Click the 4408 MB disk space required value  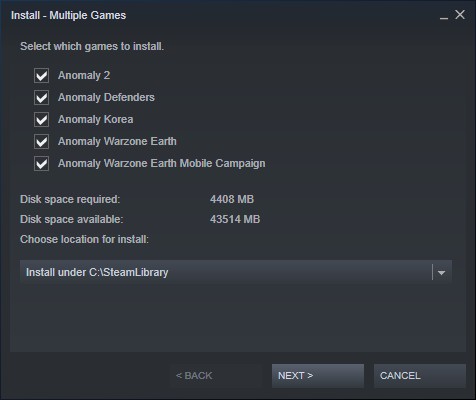click(x=232, y=199)
